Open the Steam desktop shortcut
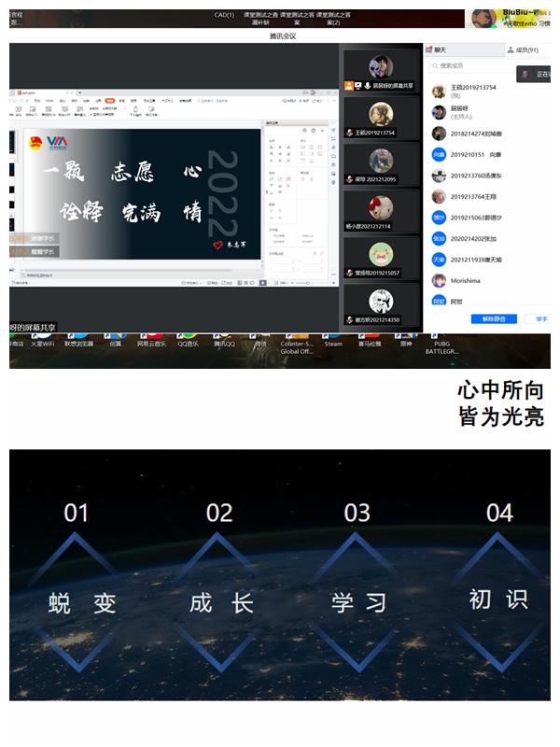Viewport: 560px width, 747px height. click(333, 338)
